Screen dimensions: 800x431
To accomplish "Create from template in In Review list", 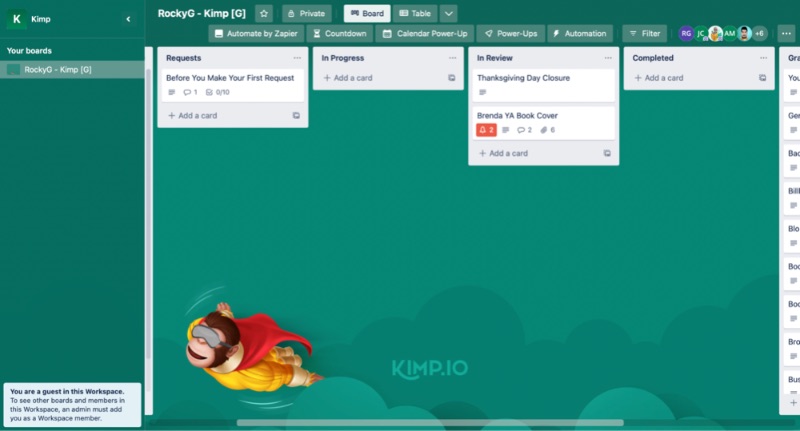I will coord(607,154).
